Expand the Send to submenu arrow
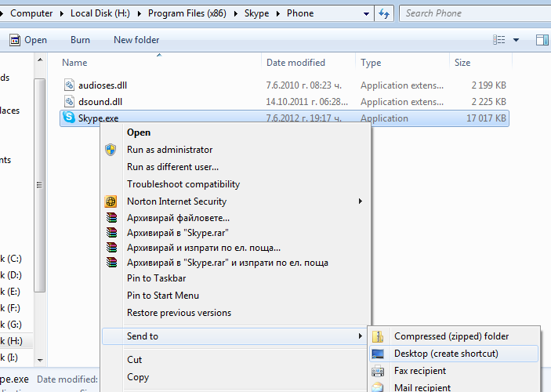Image resolution: width=551 pixels, height=392 pixels. [x=361, y=336]
